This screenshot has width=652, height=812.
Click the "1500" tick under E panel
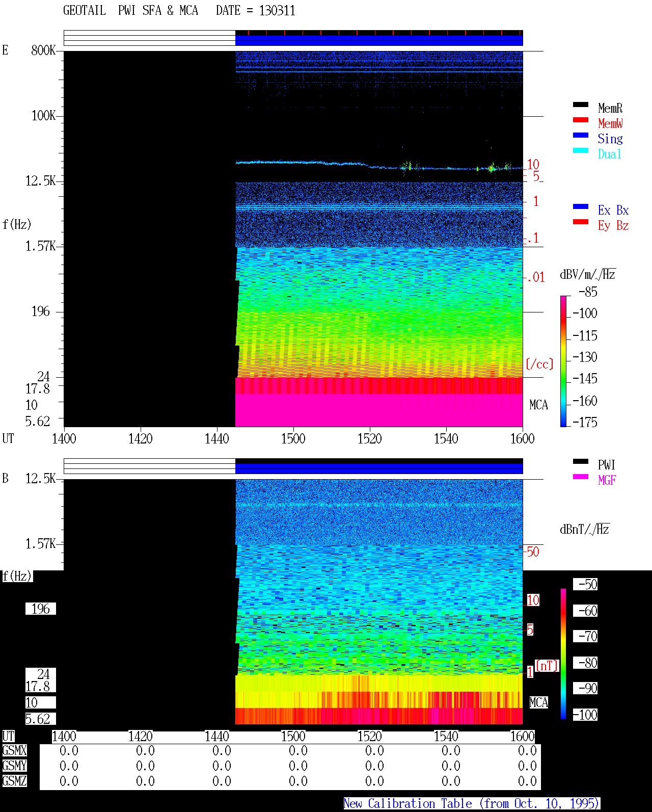pos(293,438)
